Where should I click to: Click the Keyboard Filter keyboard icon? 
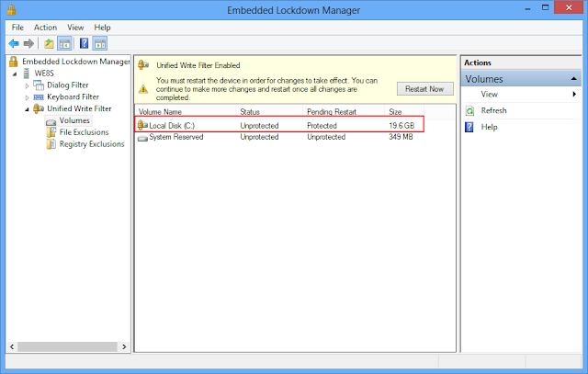[x=39, y=97]
